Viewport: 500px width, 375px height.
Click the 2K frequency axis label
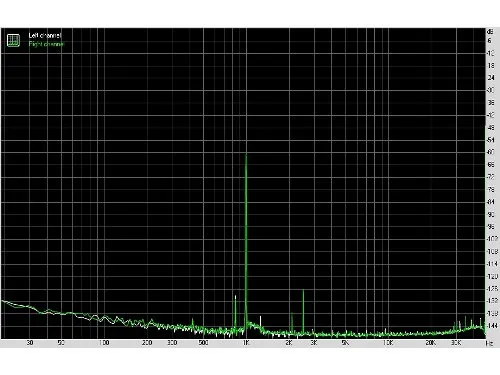coord(289,343)
